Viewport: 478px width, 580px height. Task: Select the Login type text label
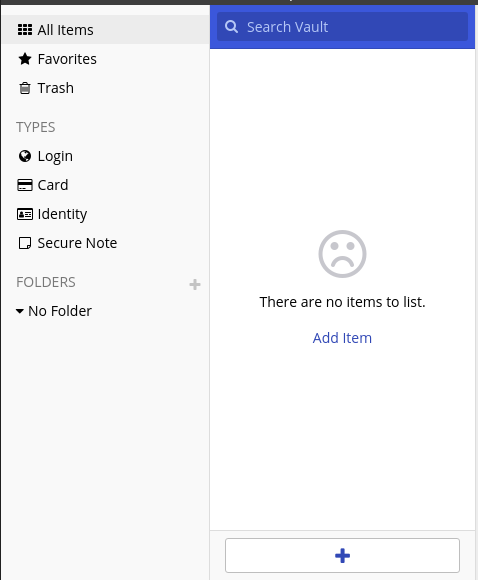tap(55, 156)
